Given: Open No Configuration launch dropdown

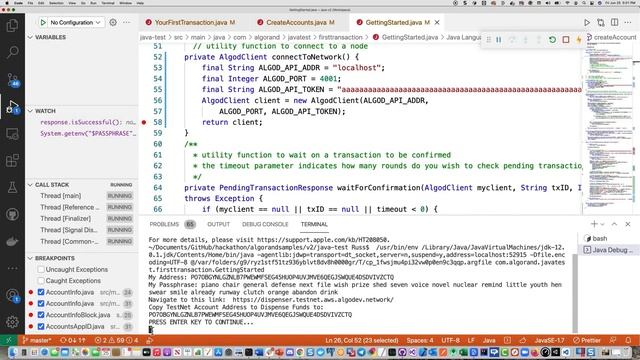Looking at the screenshot, I should (x=75, y=22).
